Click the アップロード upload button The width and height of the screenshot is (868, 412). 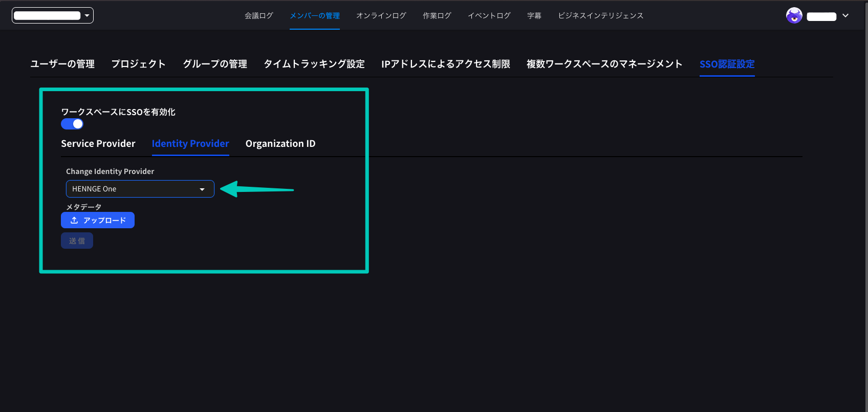(98, 220)
